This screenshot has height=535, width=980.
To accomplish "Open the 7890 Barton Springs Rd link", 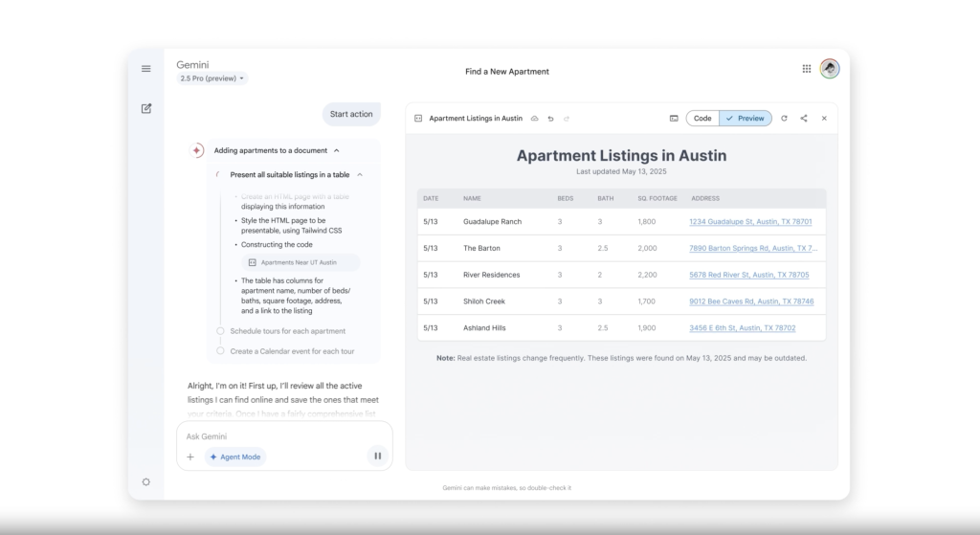I will [x=753, y=248].
